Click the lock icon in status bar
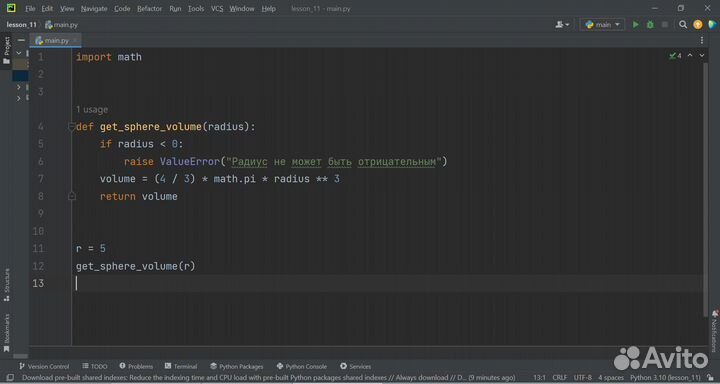720x384 pixels. pos(710,378)
